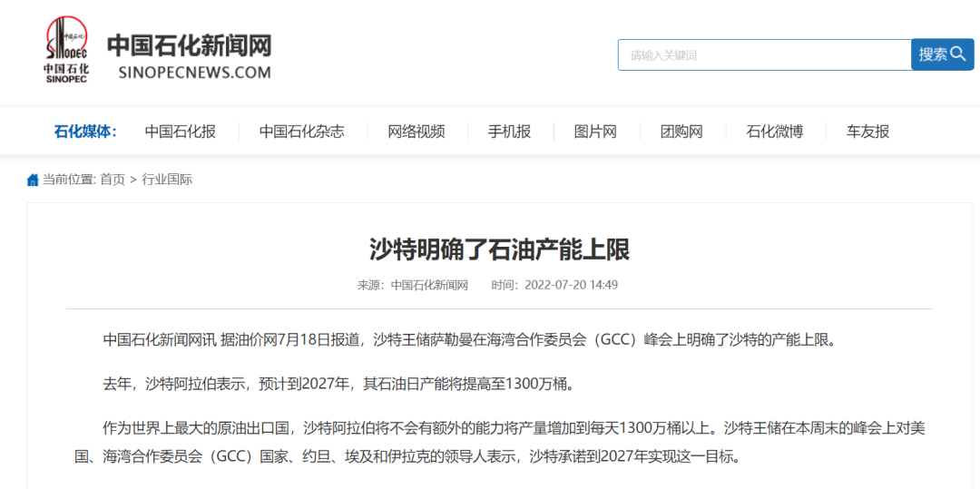Click paragraph starting 中国石化新闻网讯
Image resolution: width=980 pixels, height=489 pixels.
point(469,340)
